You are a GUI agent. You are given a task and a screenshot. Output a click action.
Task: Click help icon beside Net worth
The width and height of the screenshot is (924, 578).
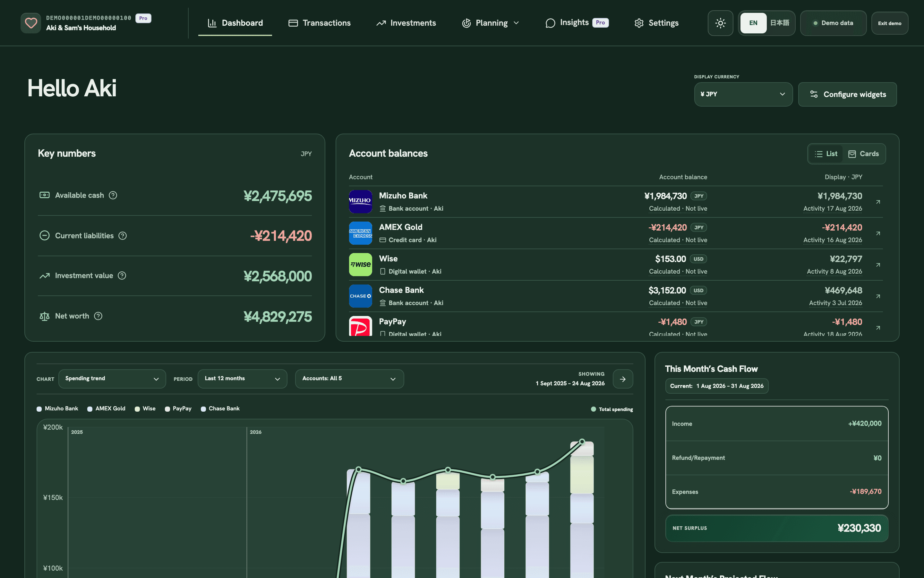point(98,316)
